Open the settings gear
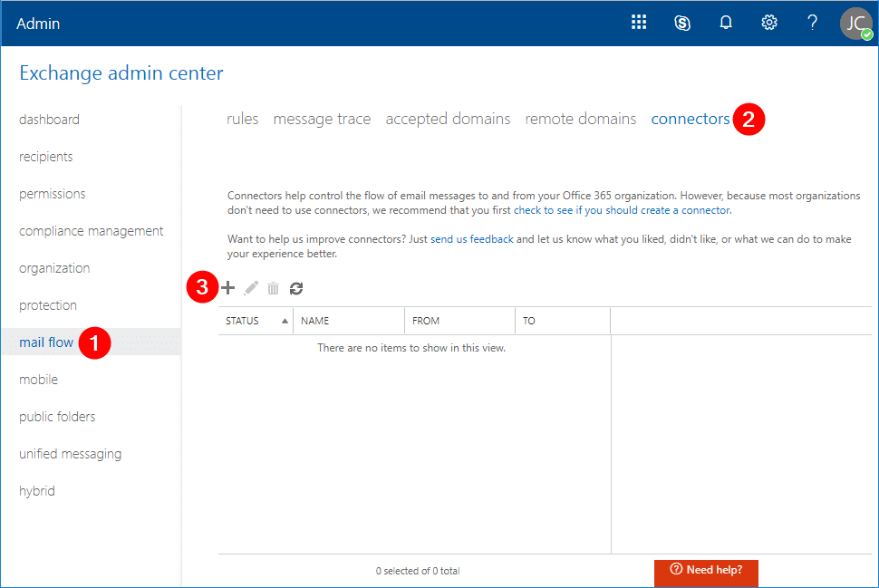879x588 pixels. coord(769,23)
